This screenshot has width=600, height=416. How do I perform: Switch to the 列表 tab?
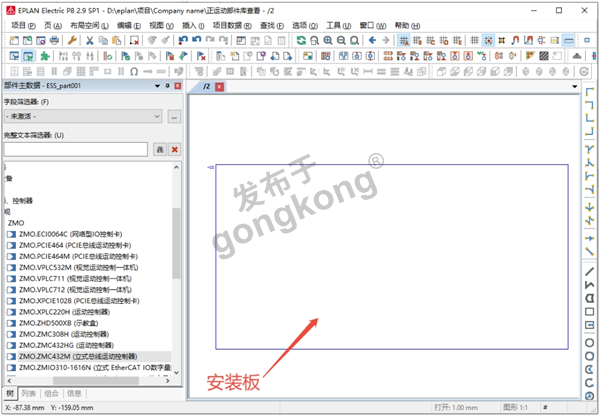click(x=29, y=393)
